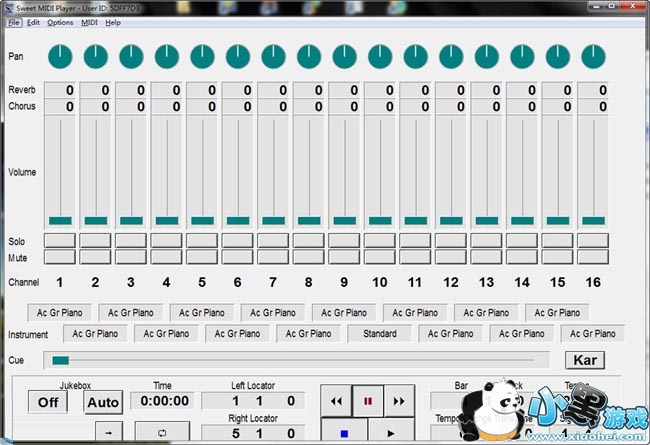
Task: Mute channel 12
Action: [451, 257]
